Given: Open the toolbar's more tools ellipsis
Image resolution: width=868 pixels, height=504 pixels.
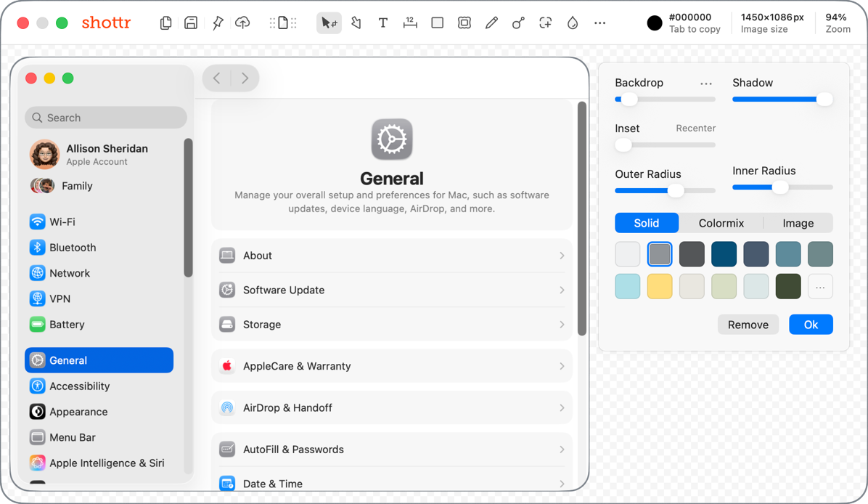Looking at the screenshot, I should point(599,23).
